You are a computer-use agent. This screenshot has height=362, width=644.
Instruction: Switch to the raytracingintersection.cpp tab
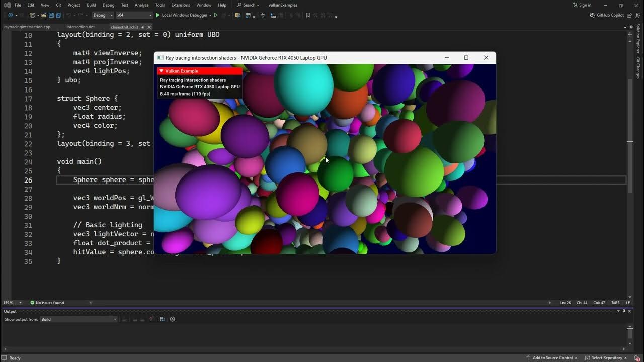pyautogui.click(x=27, y=27)
